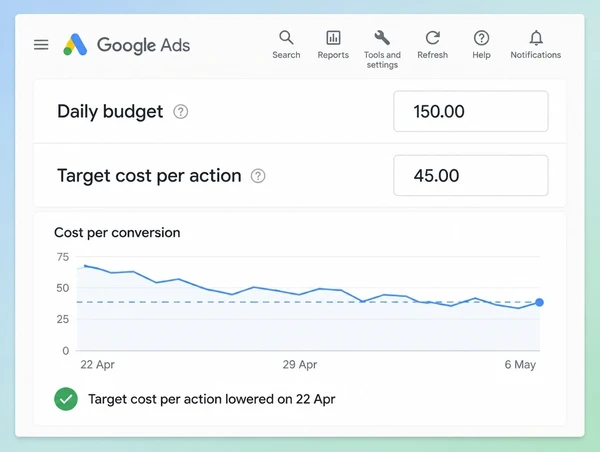Open the Help question mark icon
This screenshot has width=600, height=452.
click(481, 38)
